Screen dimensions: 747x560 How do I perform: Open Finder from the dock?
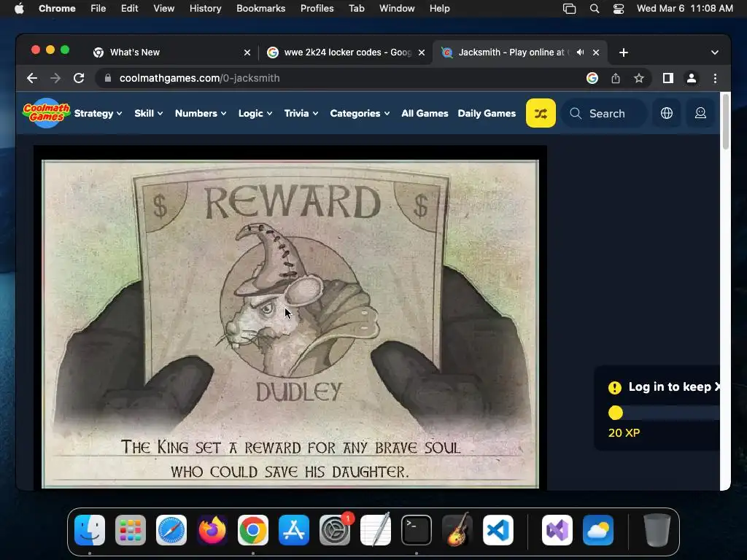(x=90, y=530)
